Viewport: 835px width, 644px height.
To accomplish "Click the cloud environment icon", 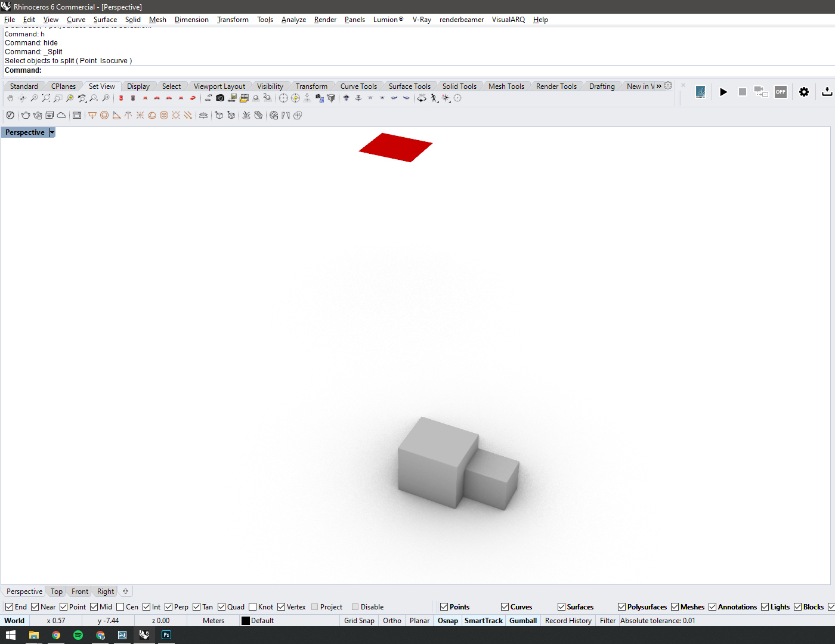I will click(x=61, y=116).
